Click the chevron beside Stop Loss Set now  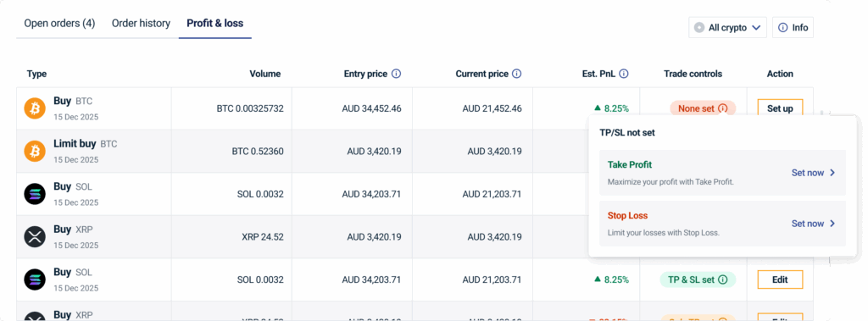pyautogui.click(x=832, y=224)
